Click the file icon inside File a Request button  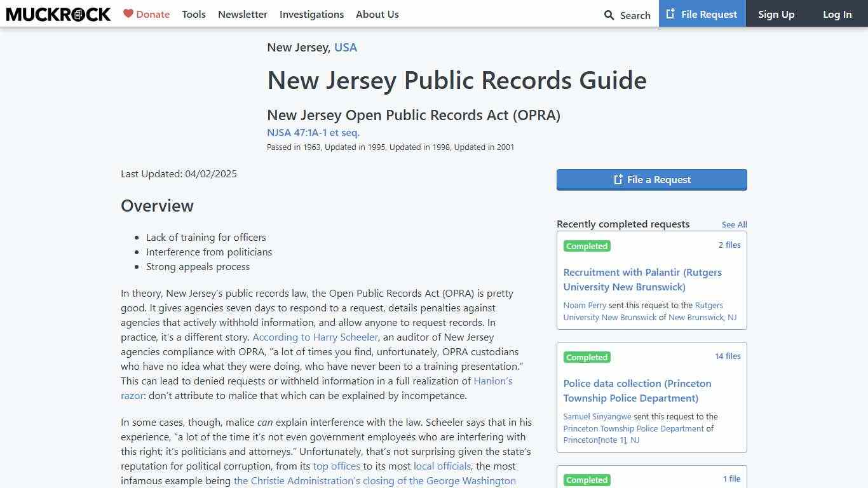(617, 180)
